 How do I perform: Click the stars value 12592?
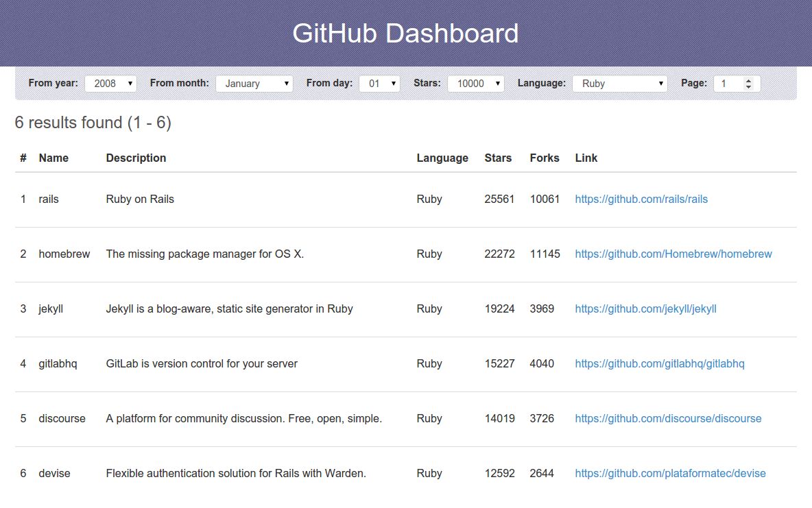pos(500,474)
